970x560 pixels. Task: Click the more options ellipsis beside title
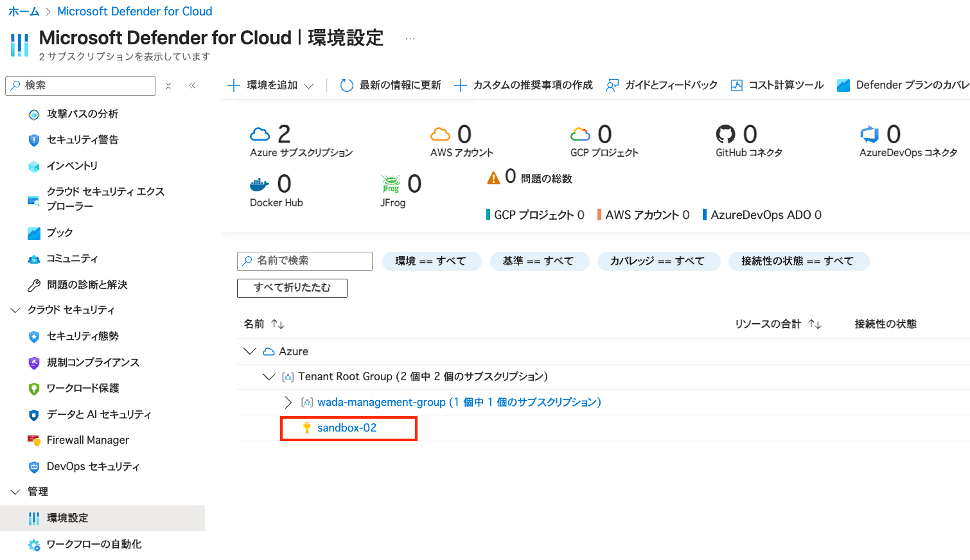(x=410, y=39)
